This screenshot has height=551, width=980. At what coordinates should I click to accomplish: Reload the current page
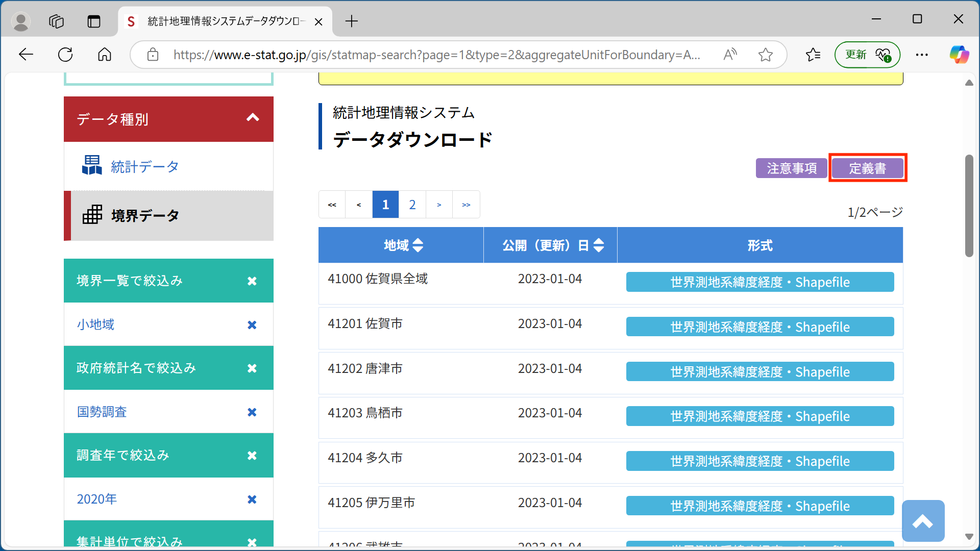(x=65, y=55)
